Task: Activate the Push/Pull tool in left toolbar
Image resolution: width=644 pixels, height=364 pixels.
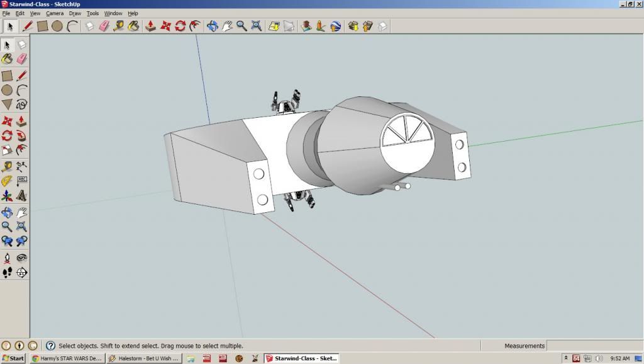Action: pos(21,120)
